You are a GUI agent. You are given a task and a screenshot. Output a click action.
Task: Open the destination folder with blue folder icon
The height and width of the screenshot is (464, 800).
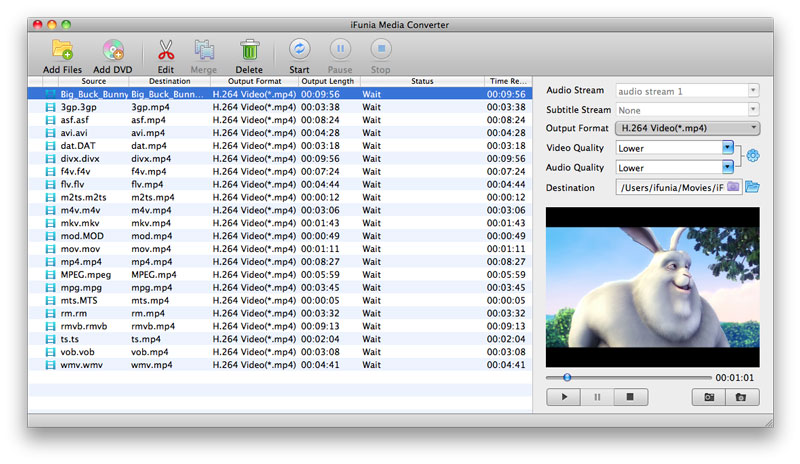tap(752, 186)
